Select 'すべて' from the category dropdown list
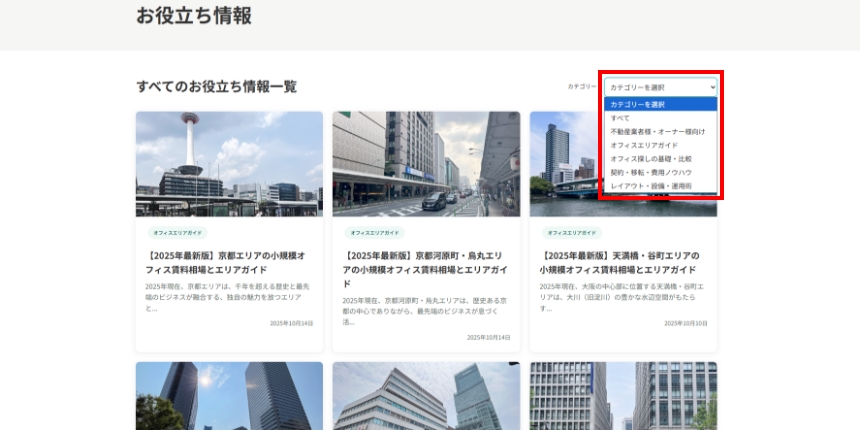 coord(620,118)
